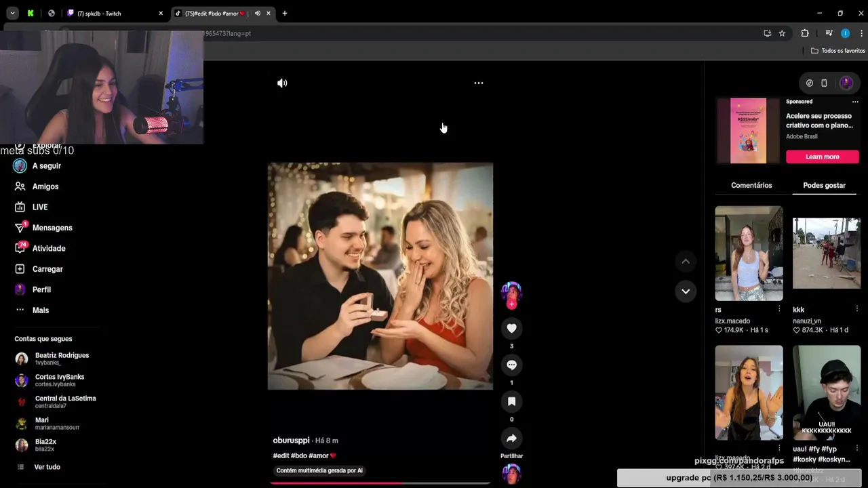Switch to the globe pinned tab
Viewport: 868px width, 488px height.
coord(51,14)
